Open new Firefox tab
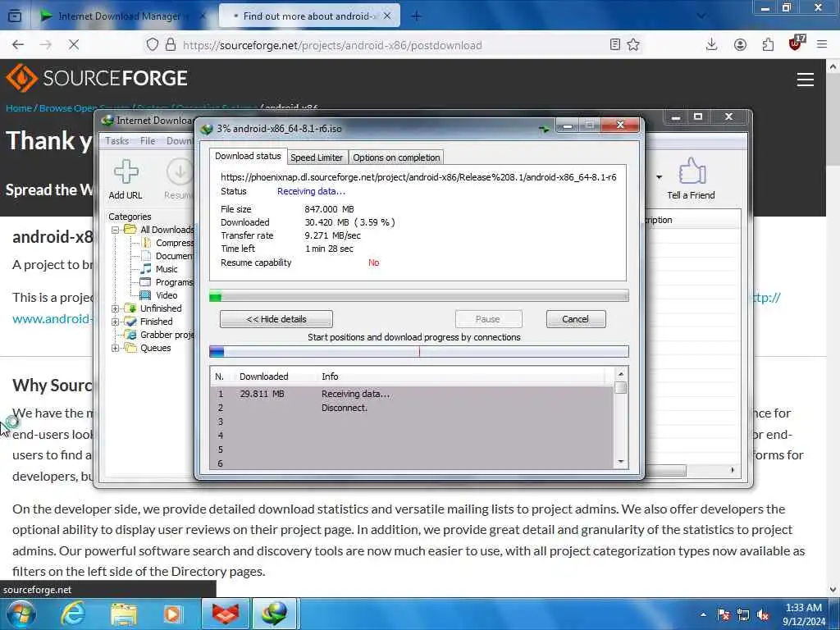This screenshot has width=840, height=630. pyautogui.click(x=416, y=16)
